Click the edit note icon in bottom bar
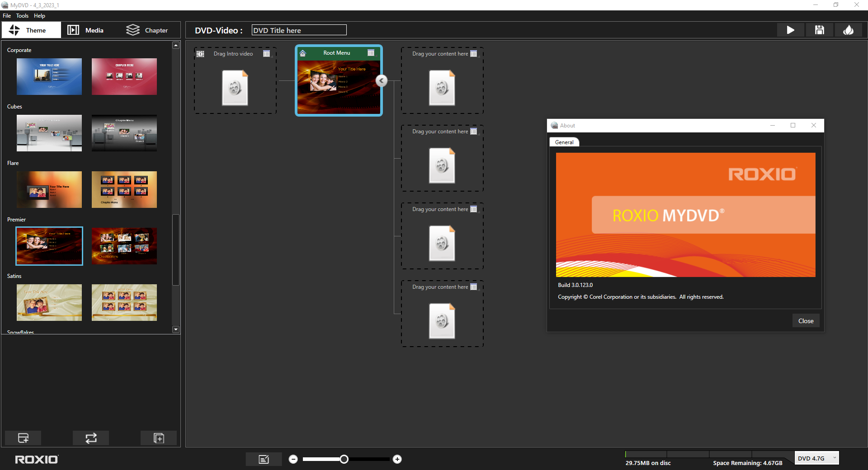This screenshot has width=868, height=470. coord(264,459)
